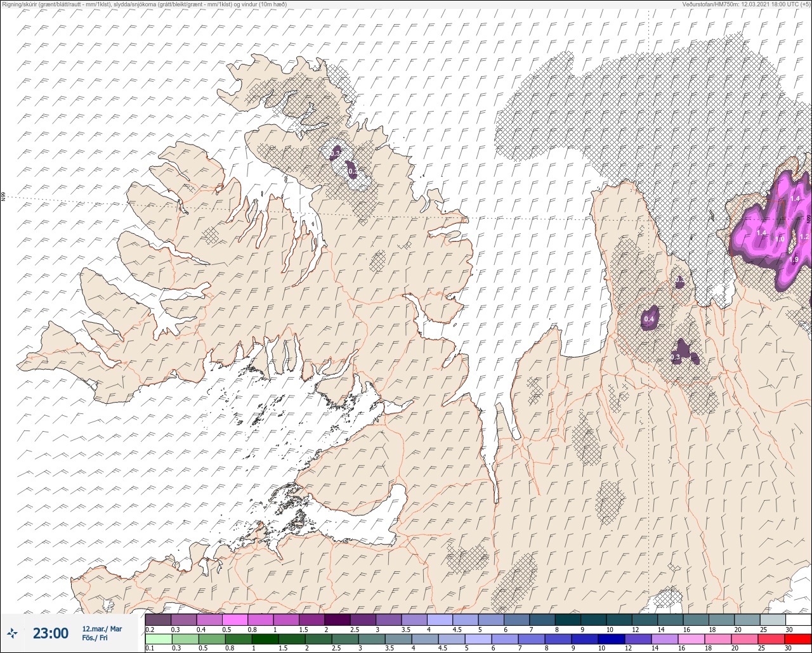Select bottom legend row red swatch above 30
Image resolution: width=812 pixels, height=653 pixels.
[x=798, y=638]
